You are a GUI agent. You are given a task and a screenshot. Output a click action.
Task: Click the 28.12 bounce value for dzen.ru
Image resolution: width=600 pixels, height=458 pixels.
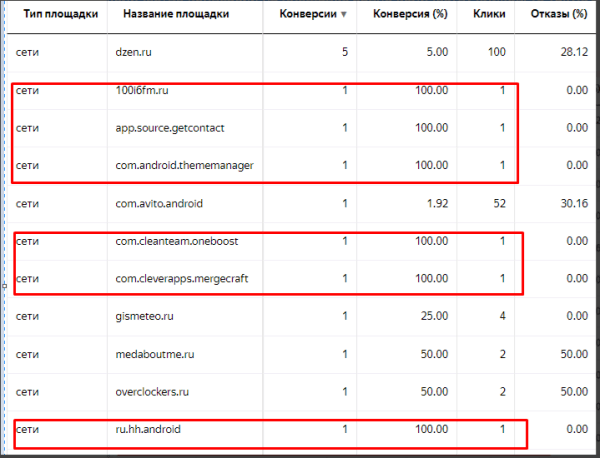(574, 52)
